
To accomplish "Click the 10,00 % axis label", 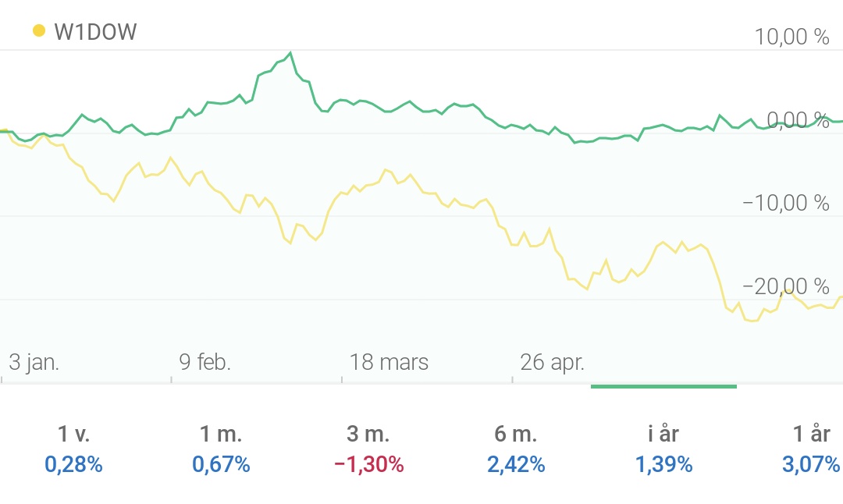I will [x=791, y=36].
